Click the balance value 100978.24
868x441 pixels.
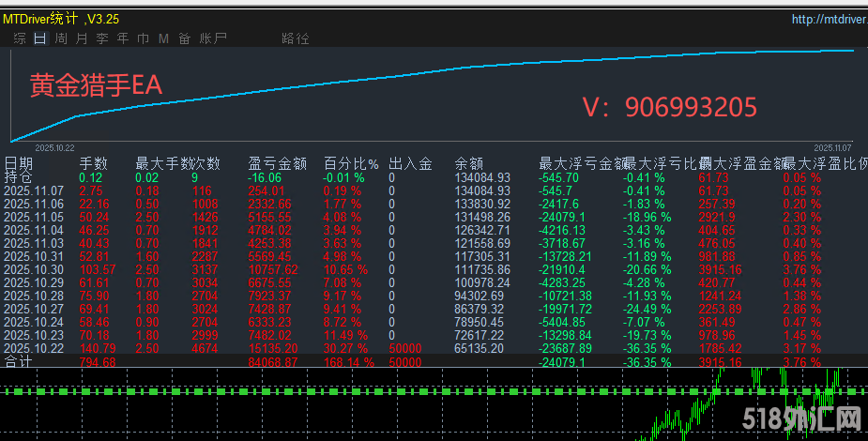482,282
